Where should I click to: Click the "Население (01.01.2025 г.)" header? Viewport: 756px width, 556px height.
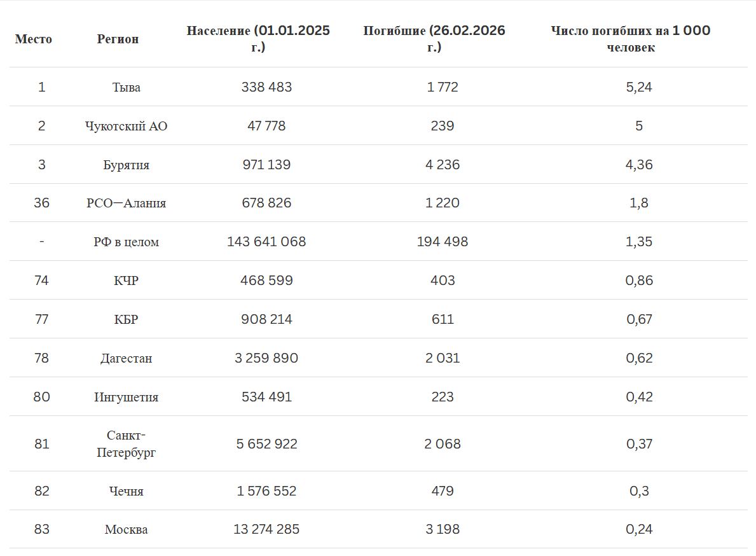pos(258,39)
